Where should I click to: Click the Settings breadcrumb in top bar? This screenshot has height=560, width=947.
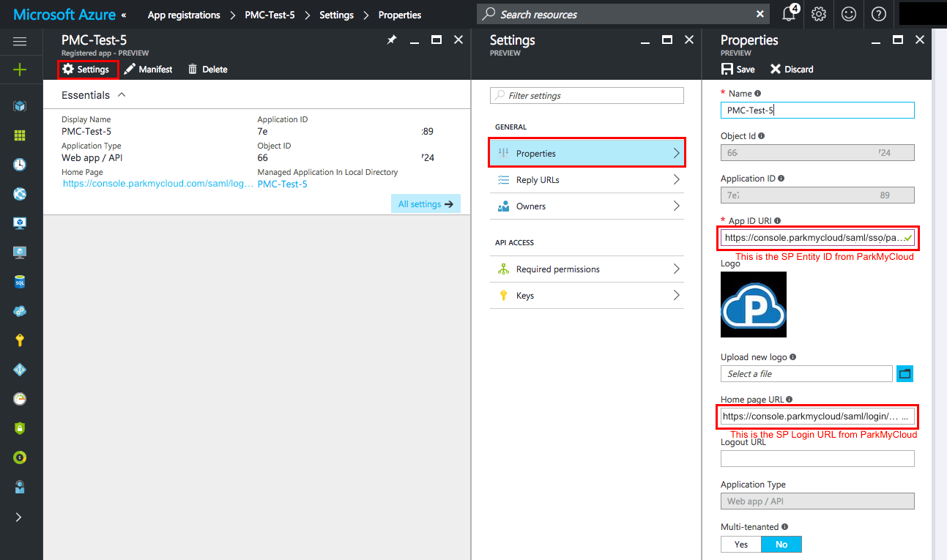coord(336,15)
